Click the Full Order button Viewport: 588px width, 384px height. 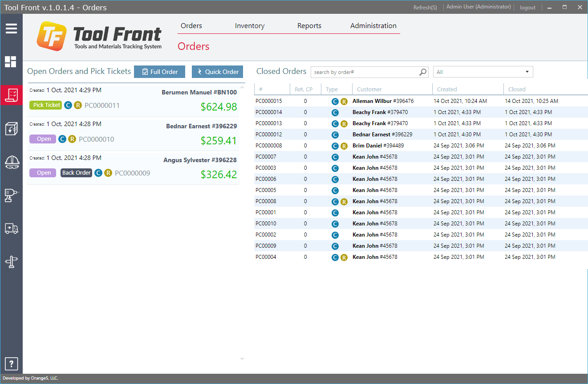(159, 72)
